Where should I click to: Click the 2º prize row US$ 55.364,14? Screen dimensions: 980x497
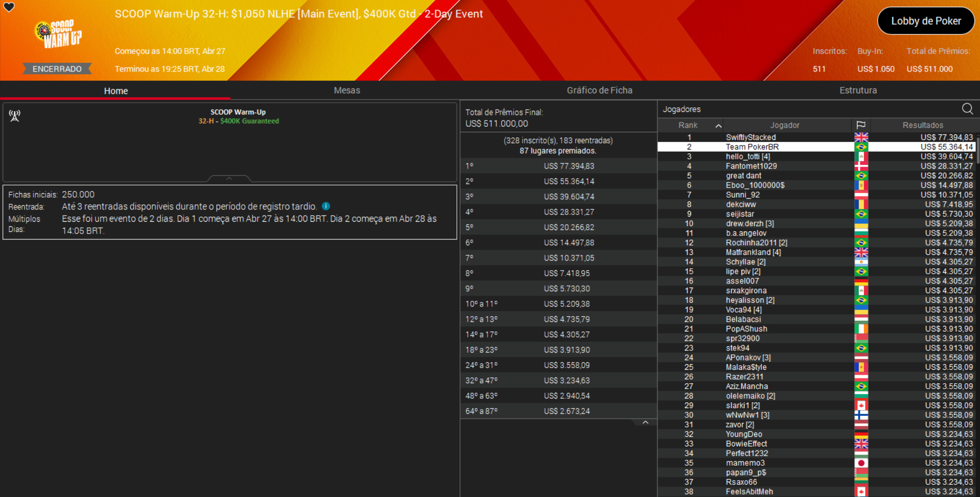[x=558, y=181]
